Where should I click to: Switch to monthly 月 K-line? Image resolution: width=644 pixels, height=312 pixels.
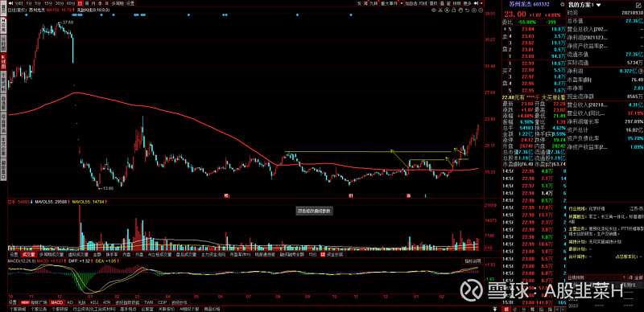tap(93, 3)
